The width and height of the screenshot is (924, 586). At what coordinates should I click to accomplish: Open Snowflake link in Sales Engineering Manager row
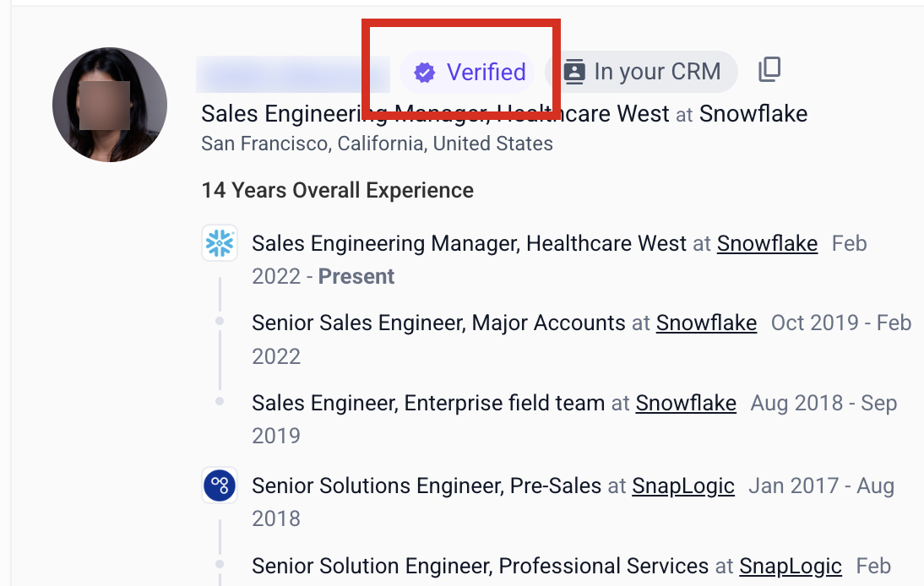[767, 244]
